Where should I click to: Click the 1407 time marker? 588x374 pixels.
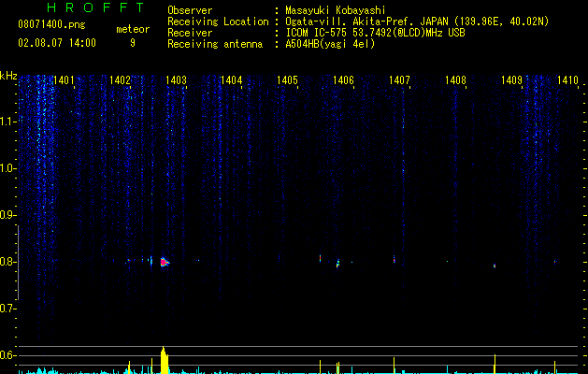(399, 80)
